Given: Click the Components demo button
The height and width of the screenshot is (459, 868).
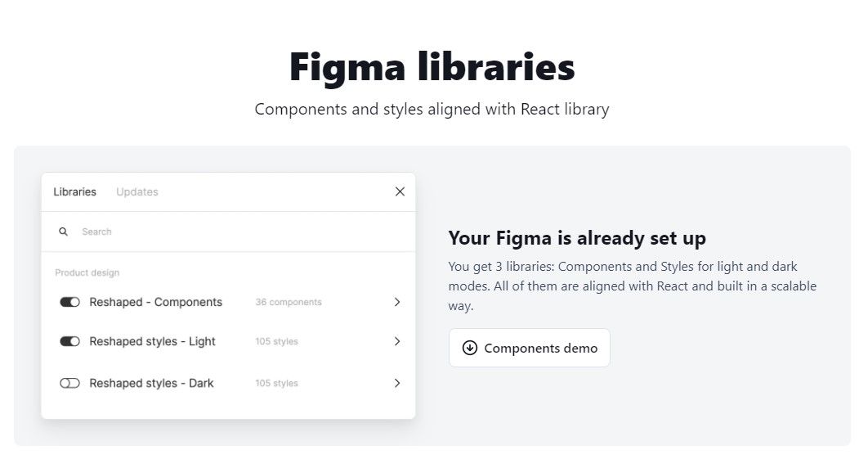Looking at the screenshot, I should point(529,348).
